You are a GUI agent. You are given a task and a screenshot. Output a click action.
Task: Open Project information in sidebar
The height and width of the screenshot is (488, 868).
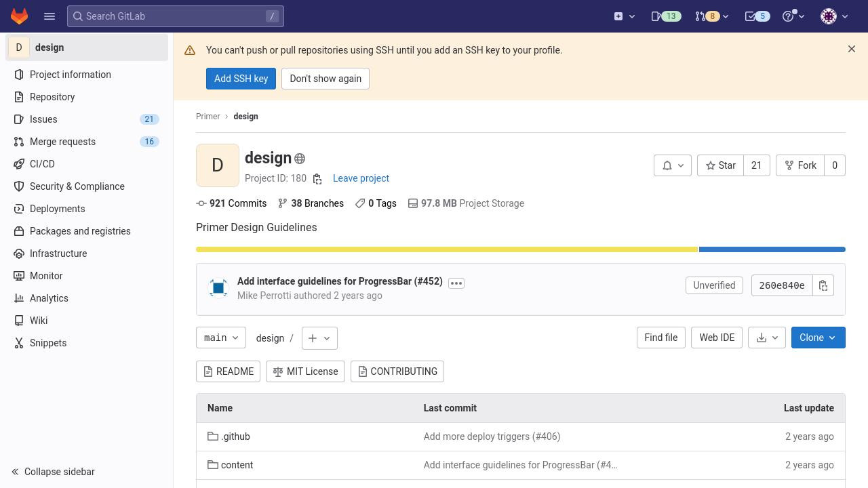(x=87, y=75)
